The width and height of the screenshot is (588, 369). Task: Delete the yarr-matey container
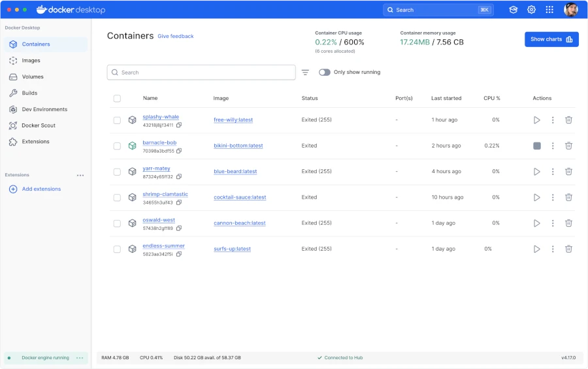568,171
